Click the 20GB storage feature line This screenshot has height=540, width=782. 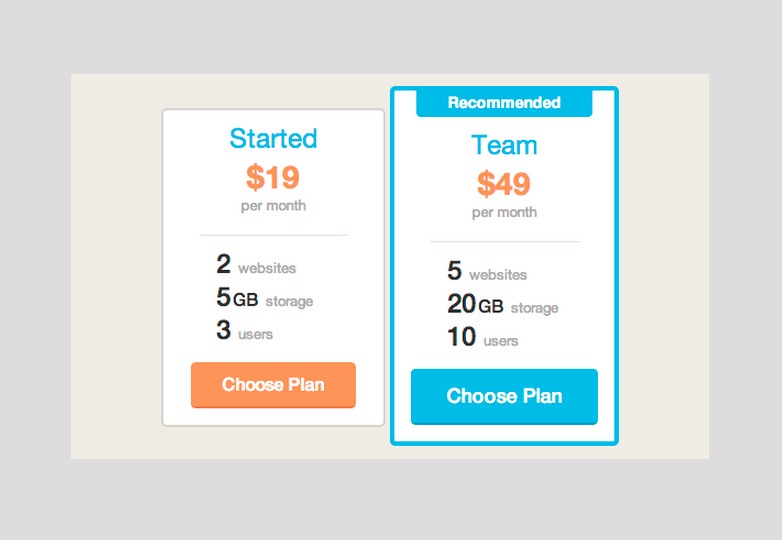pyautogui.click(x=503, y=305)
